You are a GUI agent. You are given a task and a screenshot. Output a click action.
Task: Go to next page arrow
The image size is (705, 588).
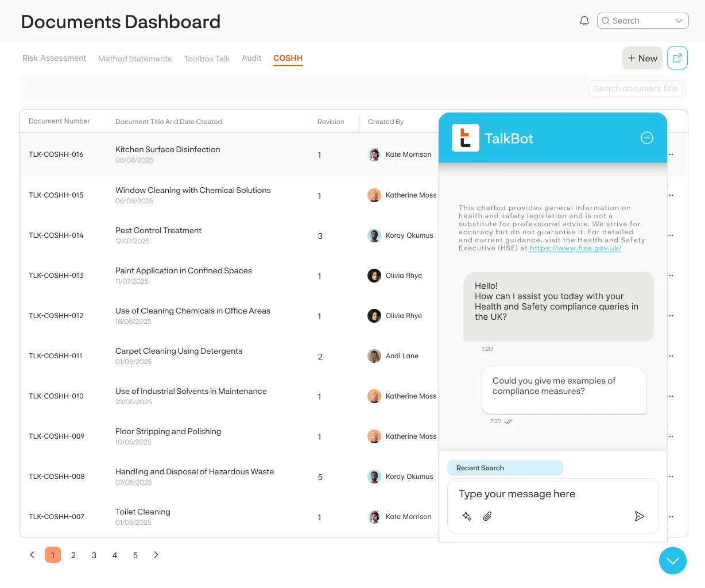(156, 555)
